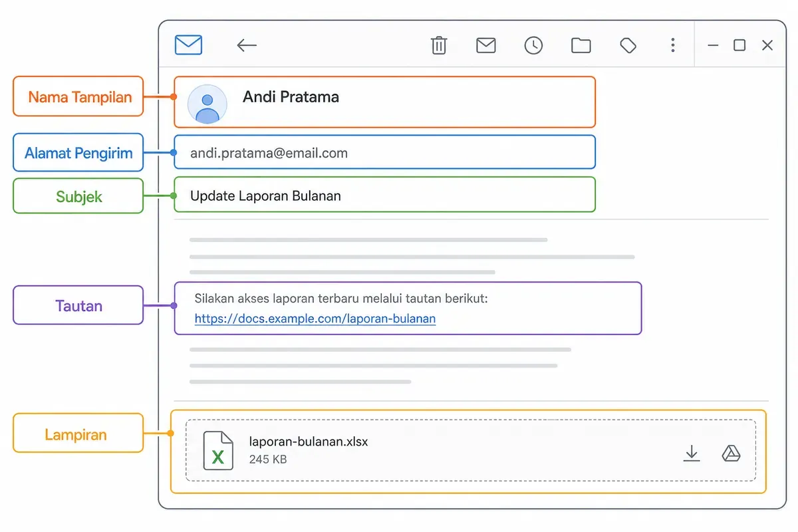
Task: Save attachment to Drive using the triangle icon
Action: tap(731, 454)
